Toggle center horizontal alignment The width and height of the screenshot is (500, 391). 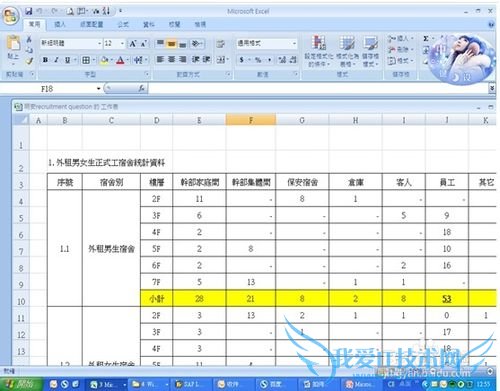171,59
